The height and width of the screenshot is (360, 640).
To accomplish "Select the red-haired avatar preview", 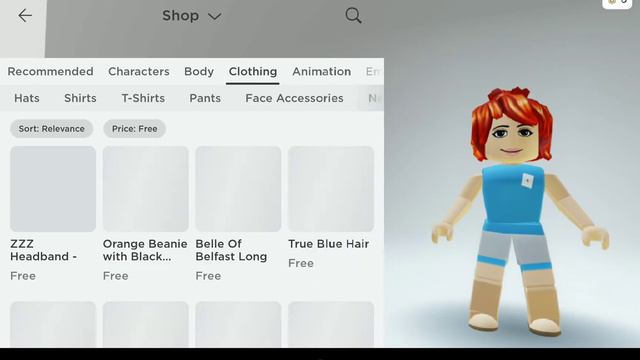I will pos(519,211).
